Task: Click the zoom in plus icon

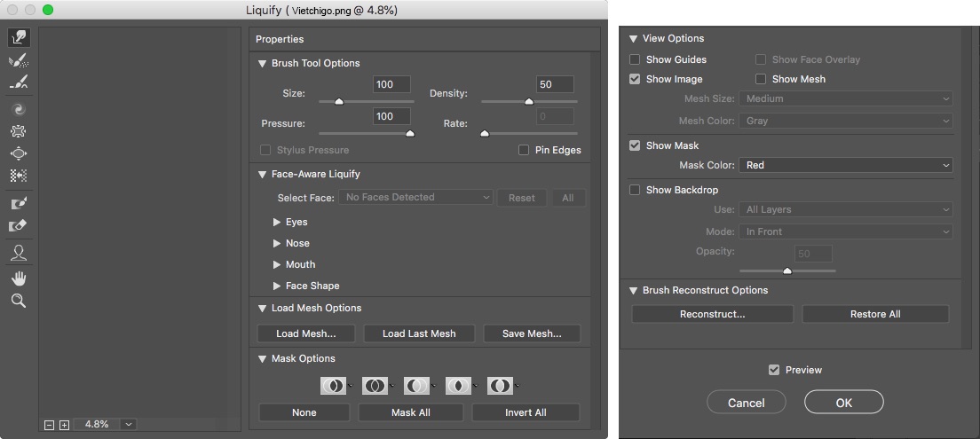Action: [x=65, y=425]
